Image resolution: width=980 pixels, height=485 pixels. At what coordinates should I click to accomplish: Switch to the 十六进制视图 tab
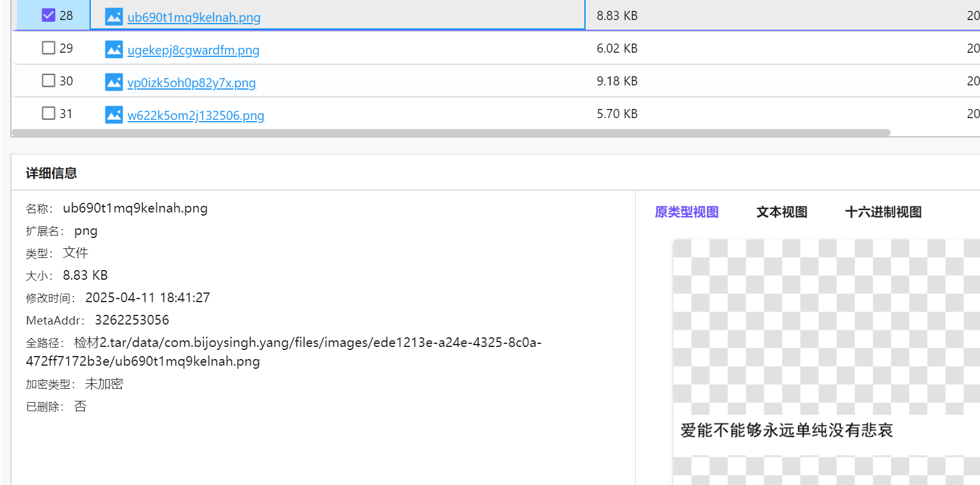coord(883,212)
